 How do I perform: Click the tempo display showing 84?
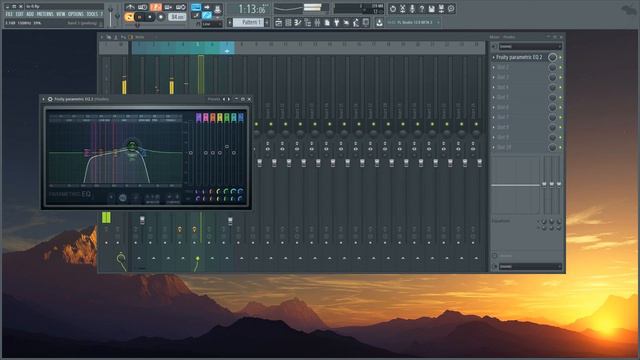click(177, 17)
